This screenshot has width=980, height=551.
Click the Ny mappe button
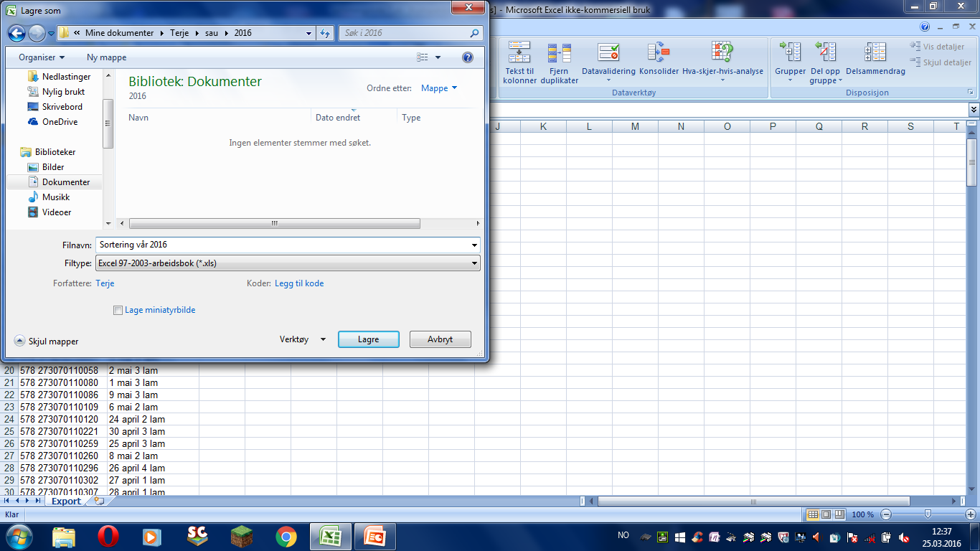tap(107, 57)
